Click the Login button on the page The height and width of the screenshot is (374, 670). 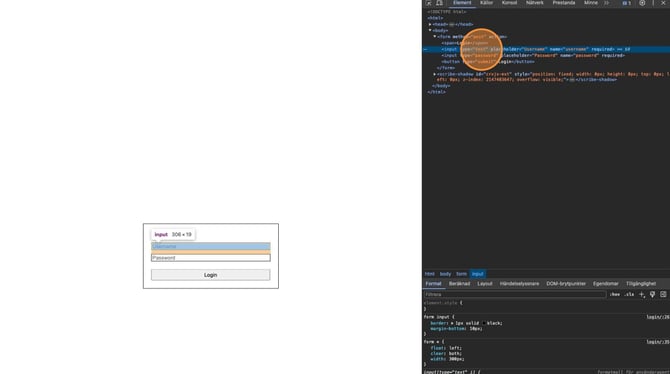coord(211,275)
